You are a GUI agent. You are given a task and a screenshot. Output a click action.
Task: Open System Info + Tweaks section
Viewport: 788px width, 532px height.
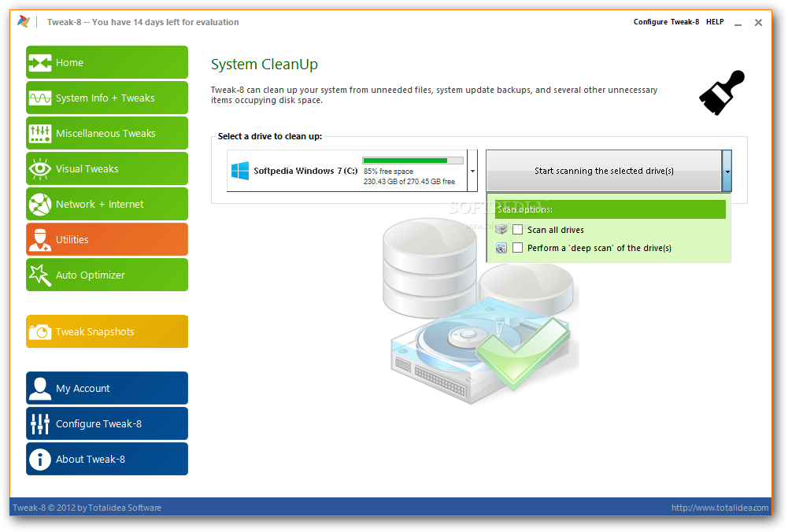107,98
